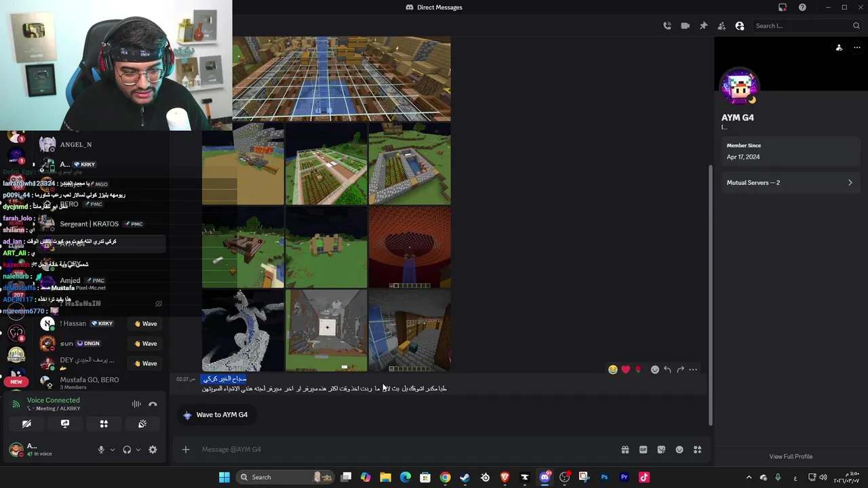Mute the microphone
Image resolution: width=868 pixels, height=488 pixels.
pyautogui.click(x=101, y=449)
